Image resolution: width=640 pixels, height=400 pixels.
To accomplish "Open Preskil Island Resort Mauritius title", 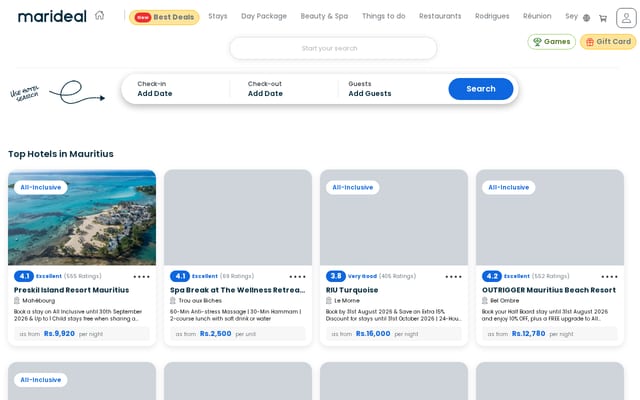I will (x=71, y=290).
